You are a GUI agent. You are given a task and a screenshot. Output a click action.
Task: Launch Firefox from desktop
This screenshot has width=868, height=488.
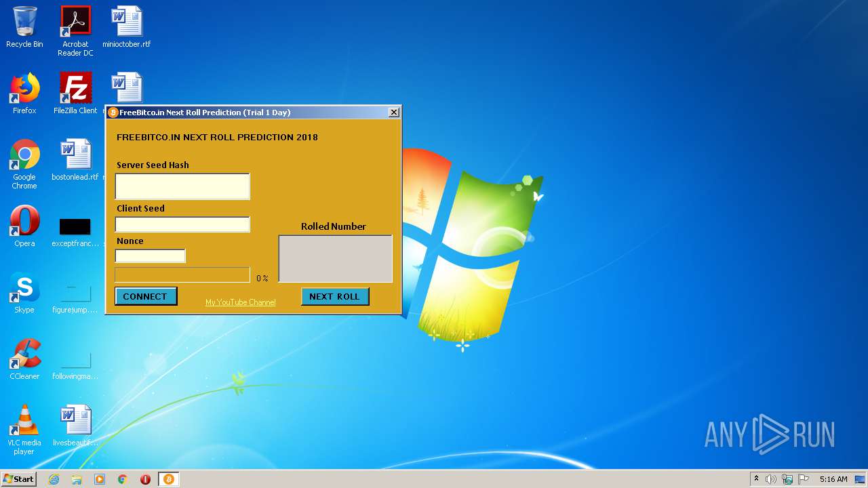(x=24, y=94)
